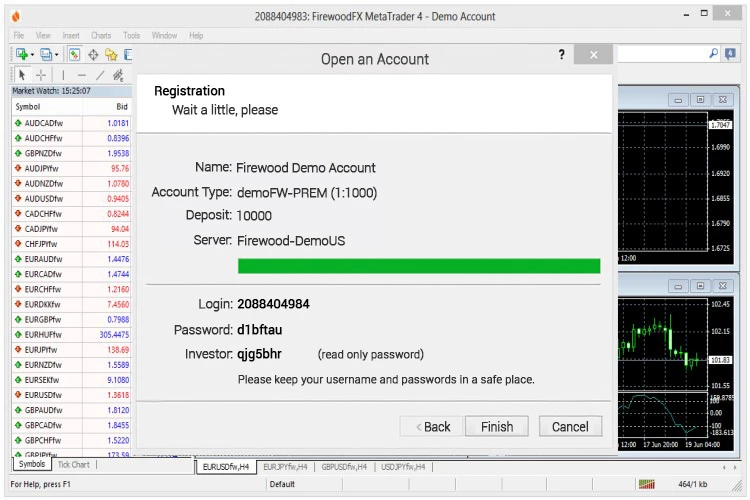750x500 pixels.
Task: Click the 101.83 price label on lower chart
Action: coord(720,360)
